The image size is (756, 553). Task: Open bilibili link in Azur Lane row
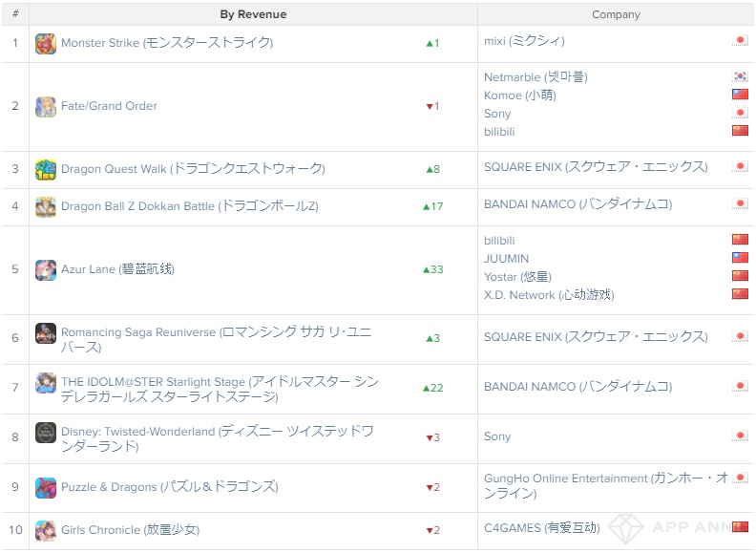click(499, 241)
